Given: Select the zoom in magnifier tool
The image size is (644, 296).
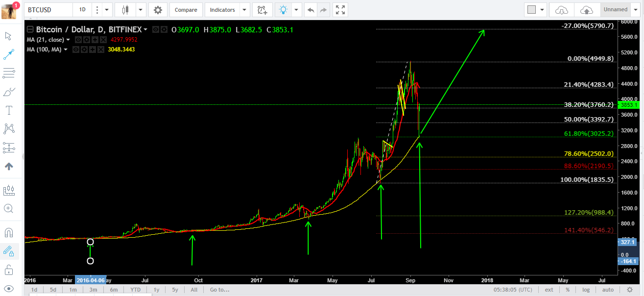Looking at the screenshot, I should coord(8,208).
